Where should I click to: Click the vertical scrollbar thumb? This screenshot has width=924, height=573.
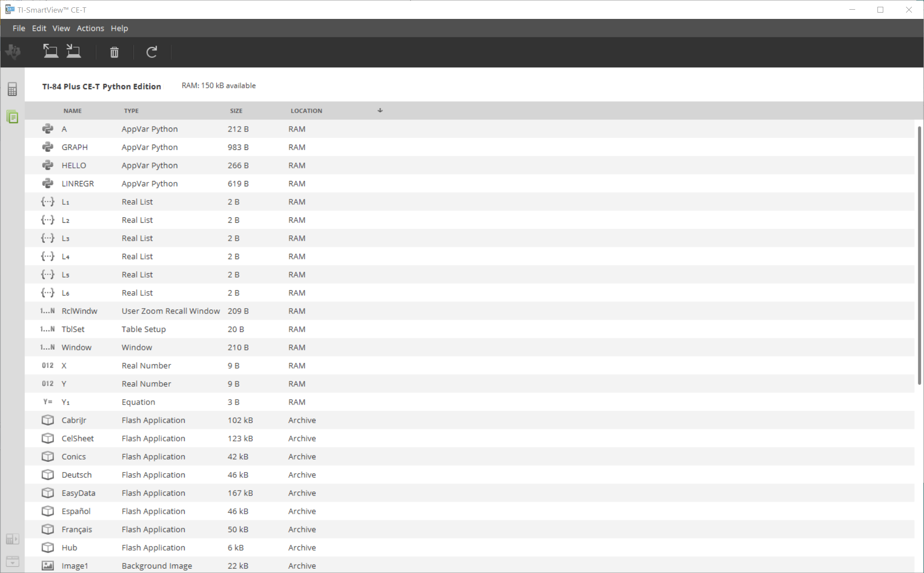[919, 255]
